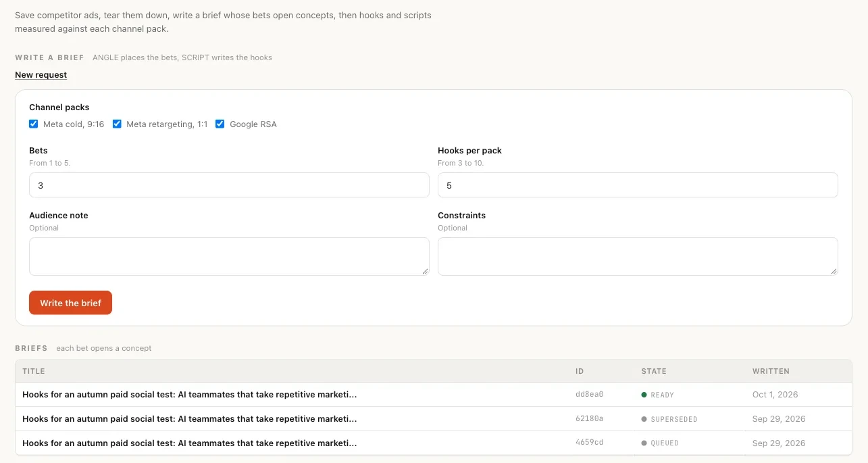The image size is (868, 463).
Task: Click the WRITTEN column header
Action: point(771,371)
